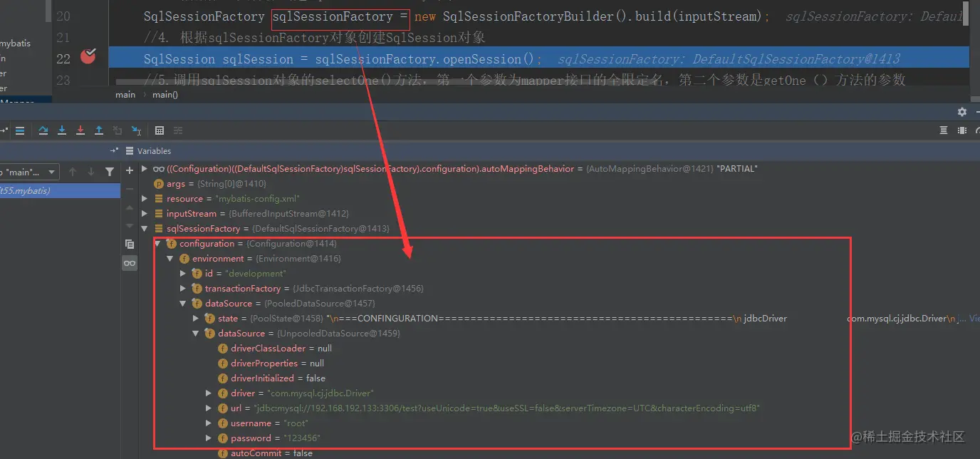Click the Next Frame down arrow
980x459 pixels.
91,172
